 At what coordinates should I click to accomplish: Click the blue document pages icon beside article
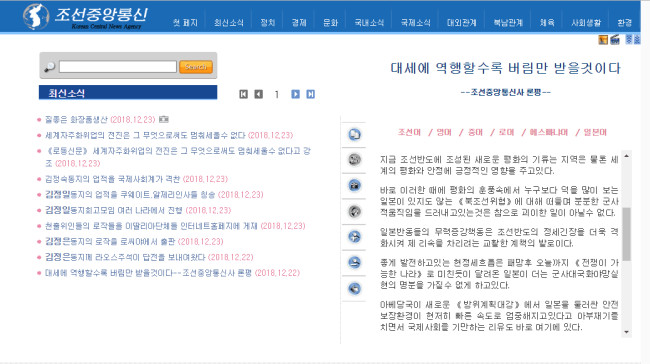[x=354, y=134]
